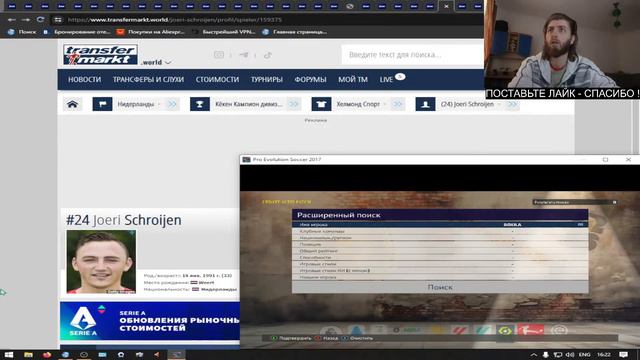Viewport: 640px width, 360px height.
Task: Open the ФОРУМЫ menu
Action: pos(310,80)
